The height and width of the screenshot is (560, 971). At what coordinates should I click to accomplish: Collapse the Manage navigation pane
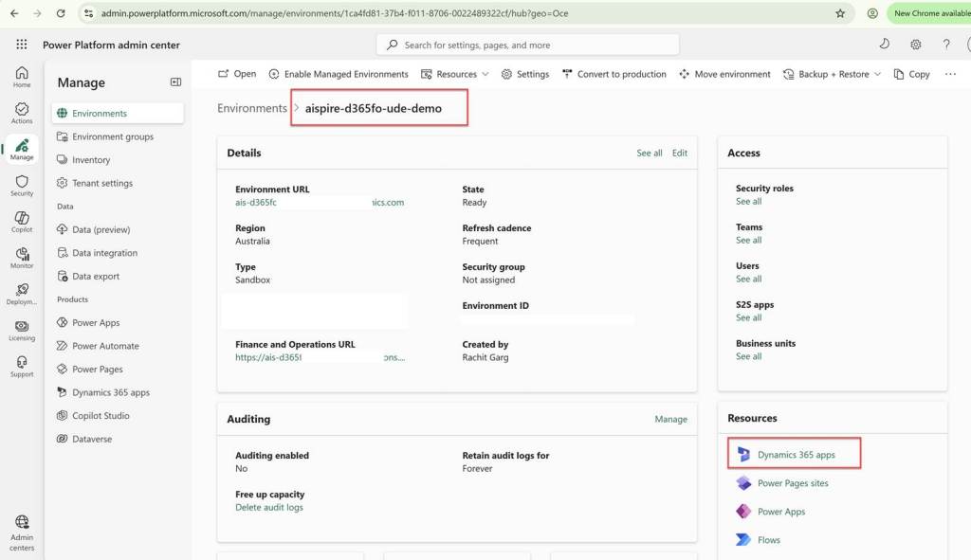coord(175,82)
